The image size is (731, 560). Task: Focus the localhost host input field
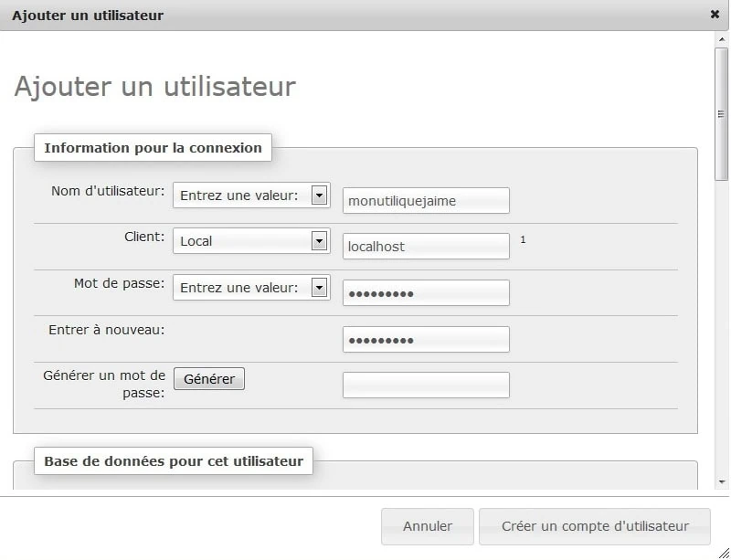point(425,246)
